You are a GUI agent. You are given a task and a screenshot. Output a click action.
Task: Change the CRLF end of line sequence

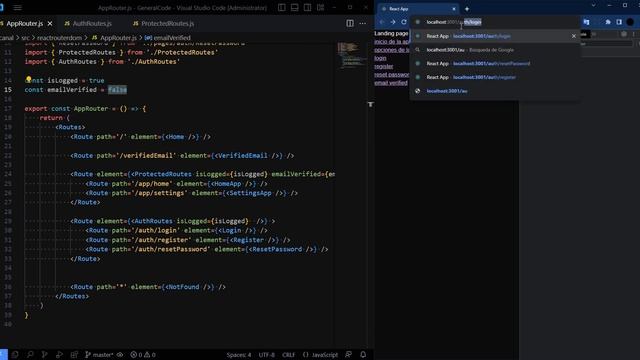pos(289,355)
